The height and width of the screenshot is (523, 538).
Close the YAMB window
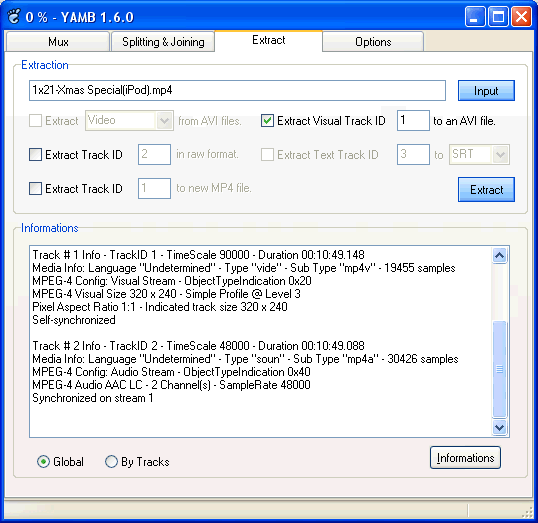click(521, 16)
